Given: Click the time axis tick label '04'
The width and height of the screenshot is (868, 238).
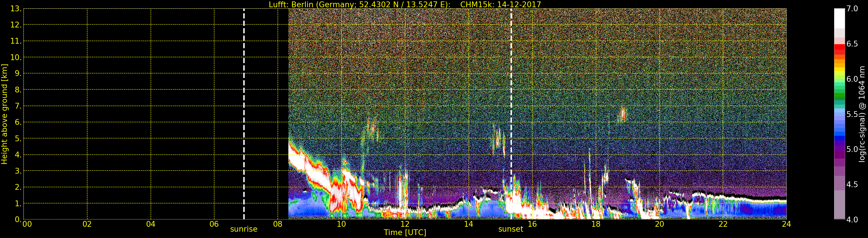Looking at the screenshot, I should click(x=151, y=224).
